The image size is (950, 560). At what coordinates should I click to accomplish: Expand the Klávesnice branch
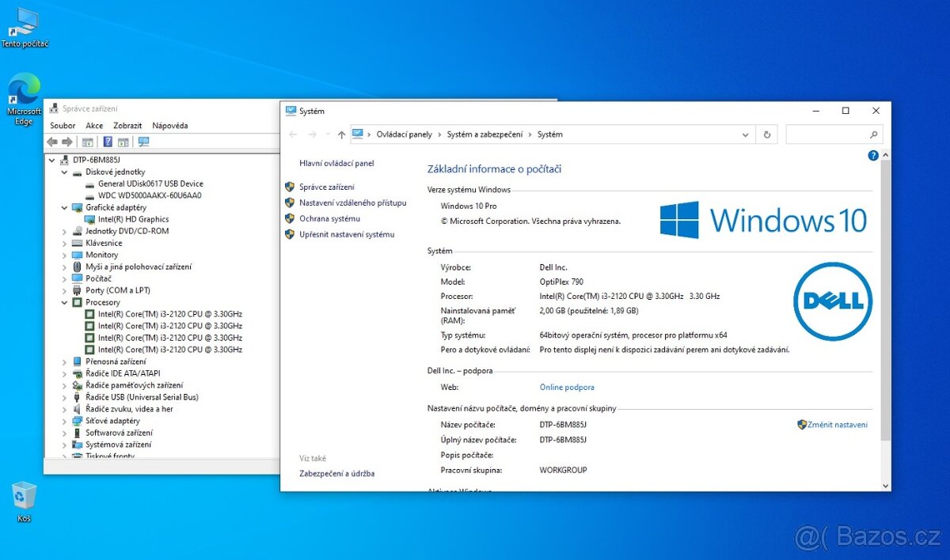[x=65, y=243]
